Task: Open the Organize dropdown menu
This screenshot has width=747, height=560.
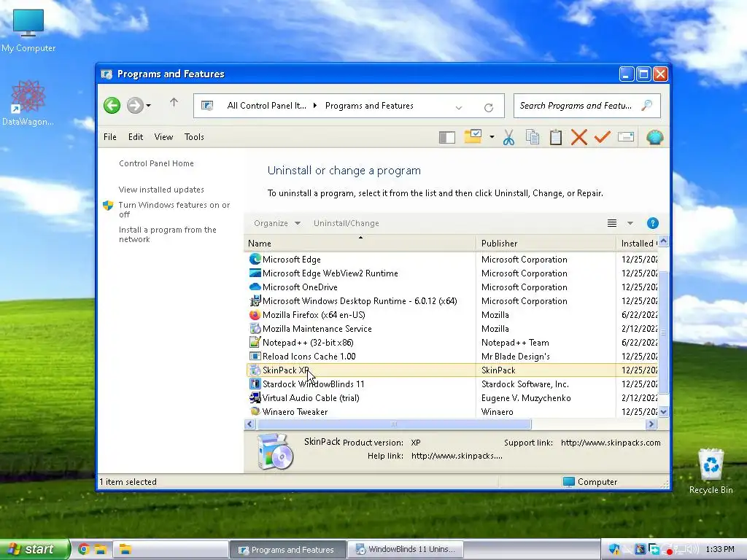Action: pos(276,223)
